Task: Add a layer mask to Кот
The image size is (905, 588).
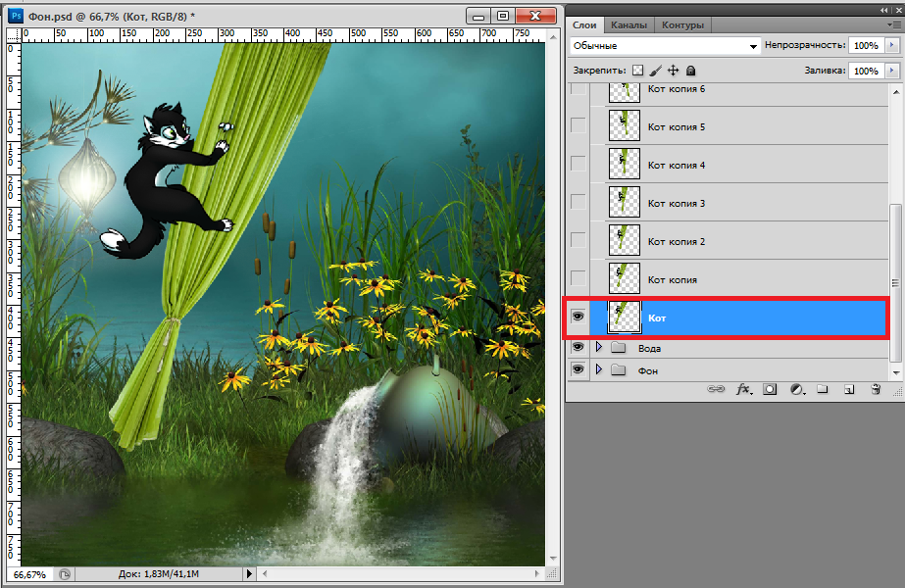Action: click(x=770, y=389)
